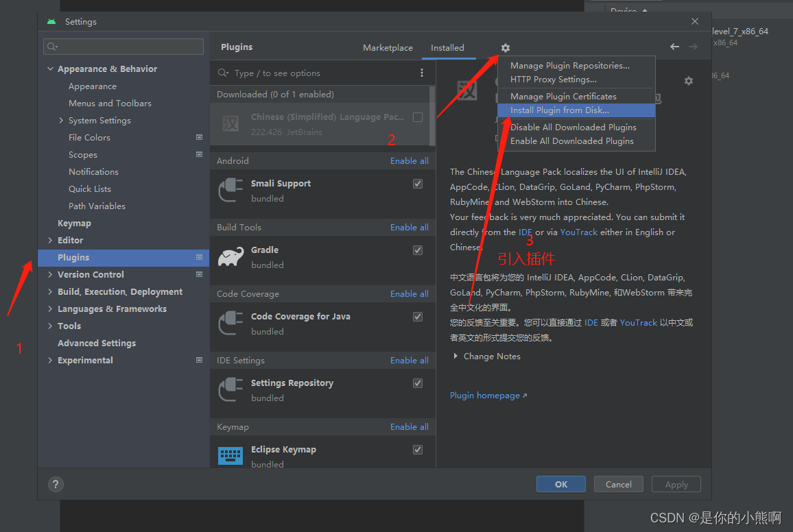Click Enable all for Build Tools
The width and height of the screenshot is (793, 532).
click(409, 228)
